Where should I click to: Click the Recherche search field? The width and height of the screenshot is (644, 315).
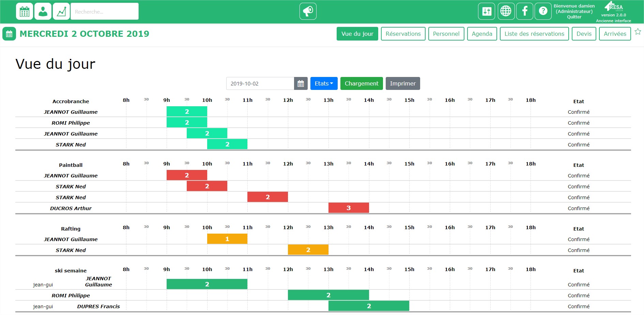click(104, 12)
